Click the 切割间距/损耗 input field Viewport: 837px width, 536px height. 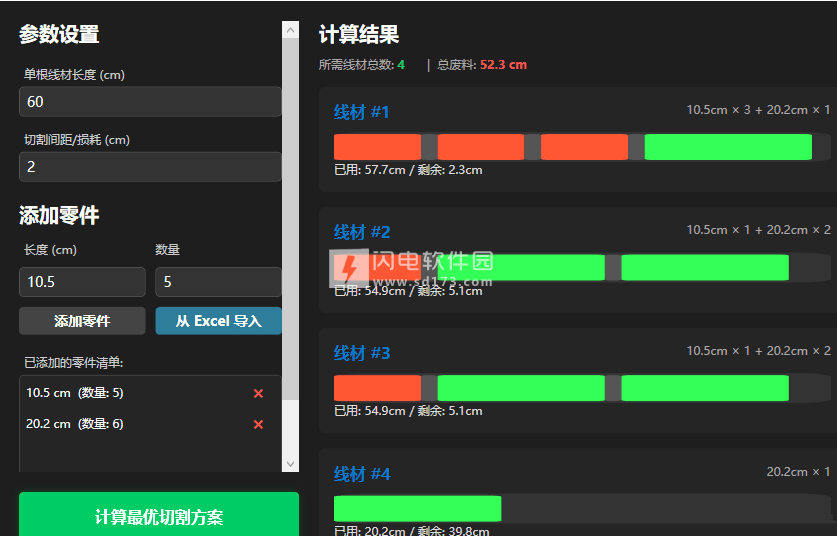(x=150, y=167)
